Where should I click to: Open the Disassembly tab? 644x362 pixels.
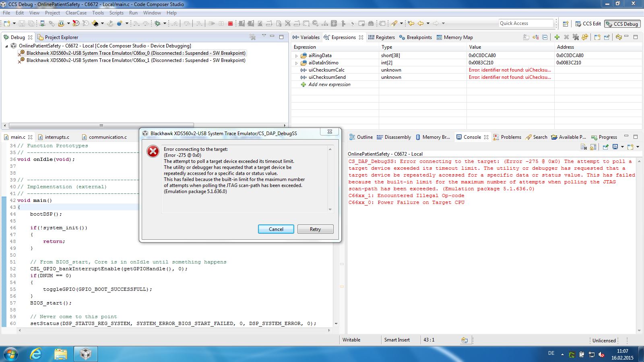pyautogui.click(x=394, y=137)
